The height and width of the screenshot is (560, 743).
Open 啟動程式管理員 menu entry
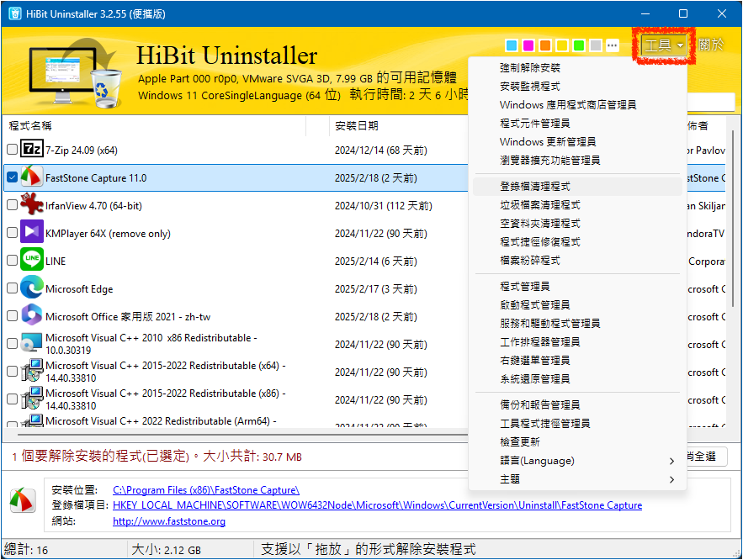(x=577, y=304)
